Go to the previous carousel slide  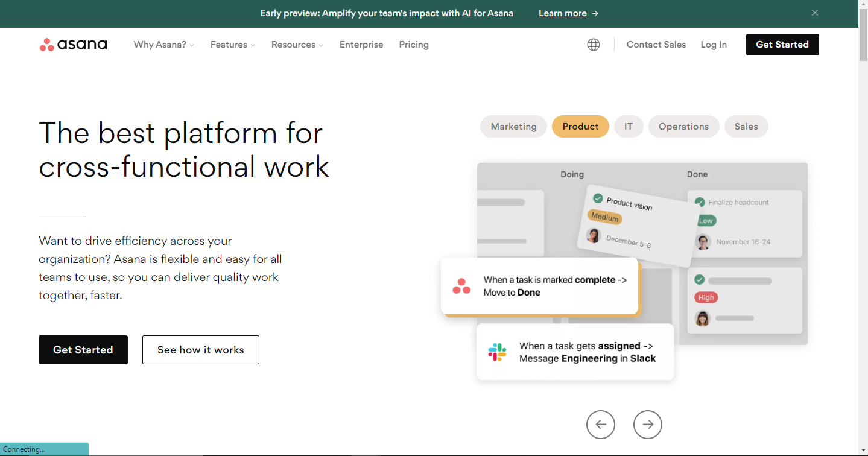(601, 425)
